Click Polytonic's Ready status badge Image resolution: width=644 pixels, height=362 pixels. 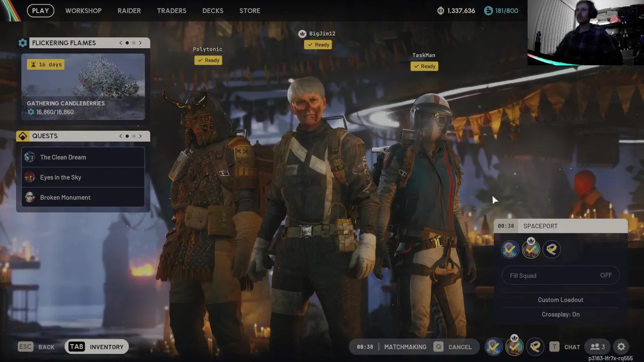(208, 60)
